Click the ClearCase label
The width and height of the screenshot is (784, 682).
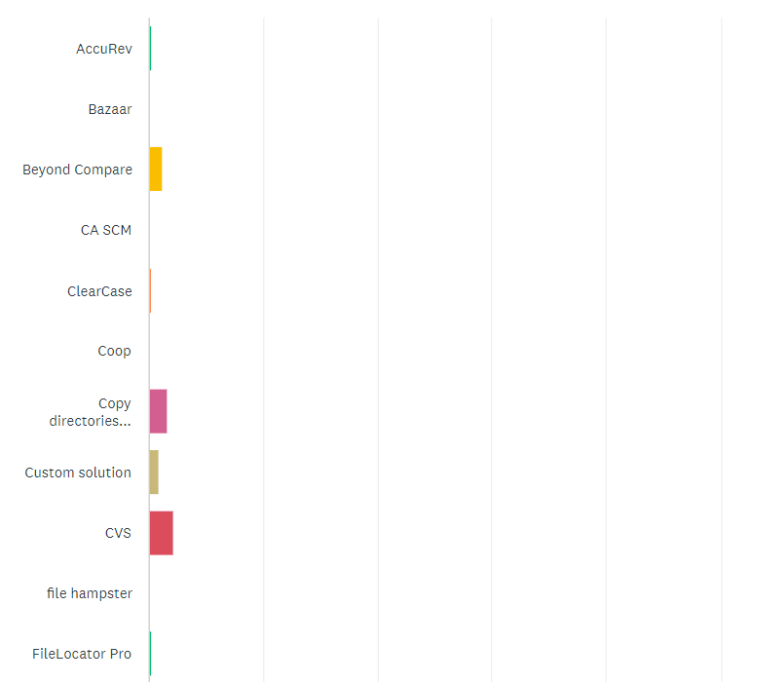pyautogui.click(x=99, y=291)
